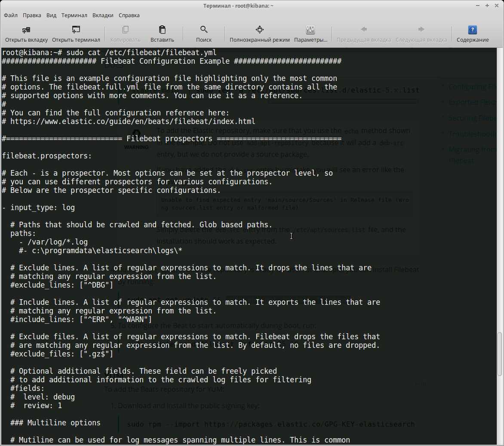504x446 pixels.
Task: Click the terminal vertical scrollbar thumb
Action: tap(500, 353)
